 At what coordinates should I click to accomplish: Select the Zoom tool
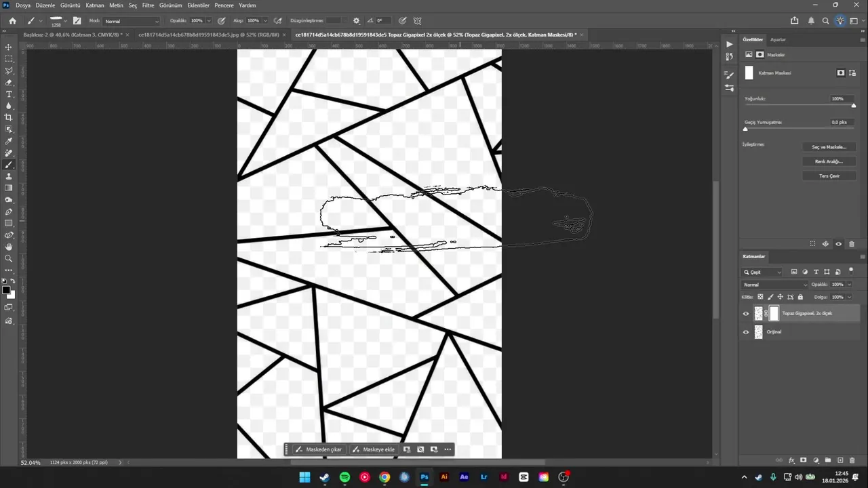coord(9,258)
